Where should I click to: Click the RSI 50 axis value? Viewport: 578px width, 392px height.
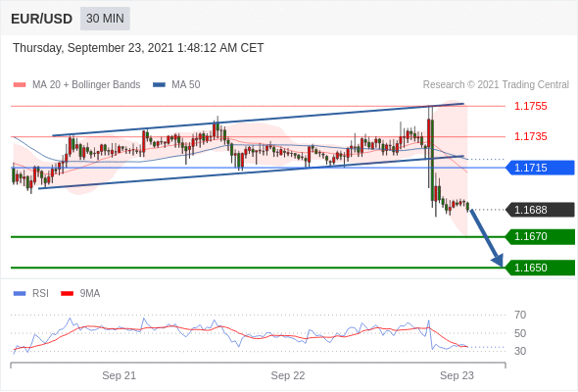point(520,333)
